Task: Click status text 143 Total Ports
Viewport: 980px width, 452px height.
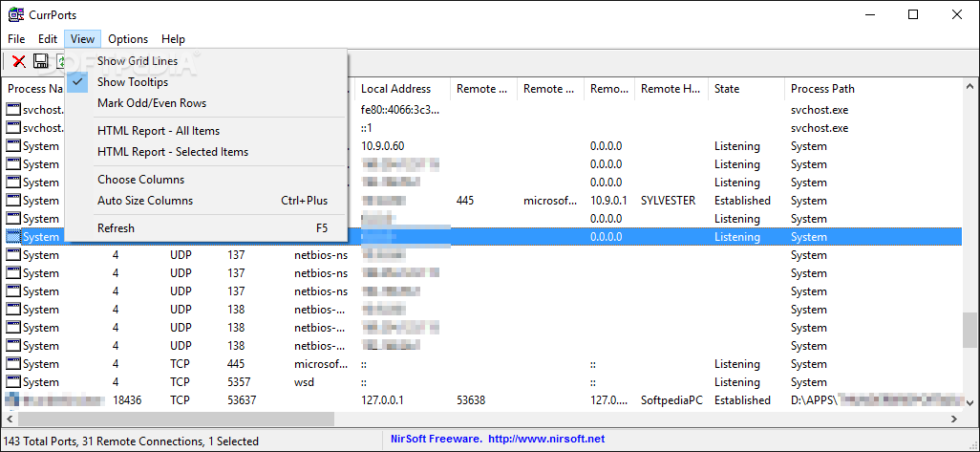Action: (x=42, y=441)
